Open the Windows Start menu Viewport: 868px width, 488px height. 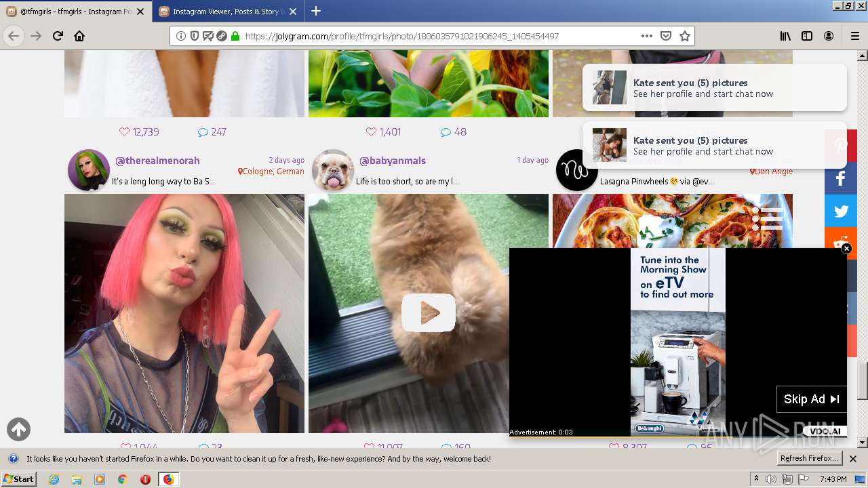tap(19, 479)
